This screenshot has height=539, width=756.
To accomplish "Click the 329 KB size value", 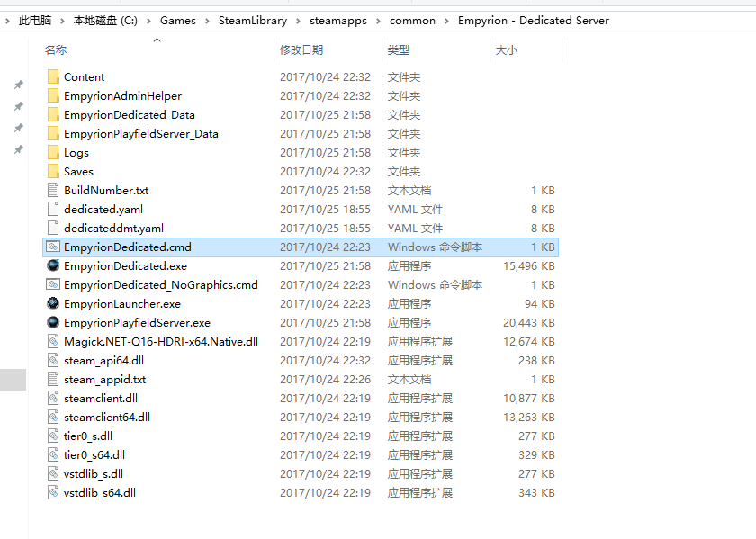I will click(x=536, y=454).
